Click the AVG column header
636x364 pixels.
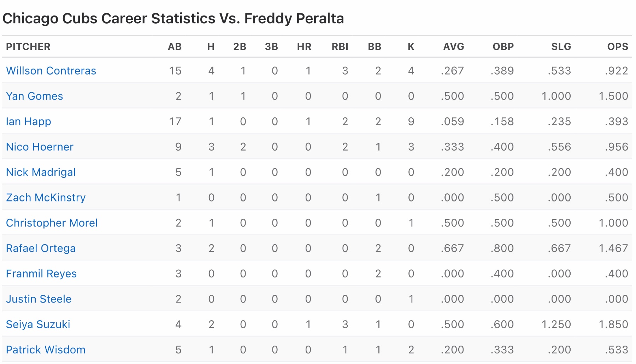tap(453, 47)
